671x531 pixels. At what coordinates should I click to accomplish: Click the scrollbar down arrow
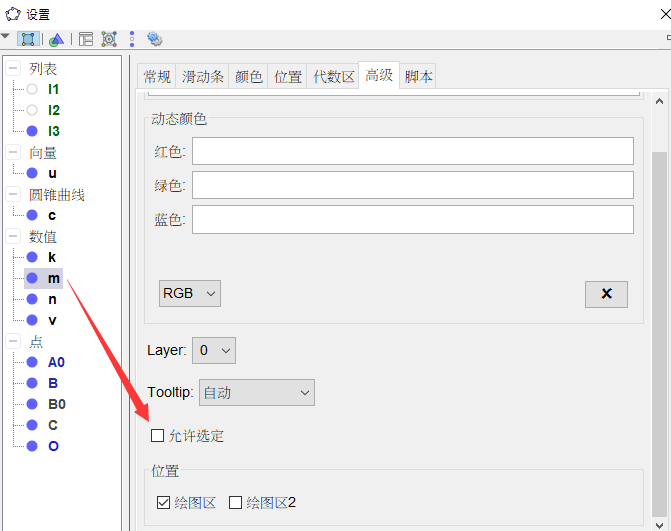659,525
